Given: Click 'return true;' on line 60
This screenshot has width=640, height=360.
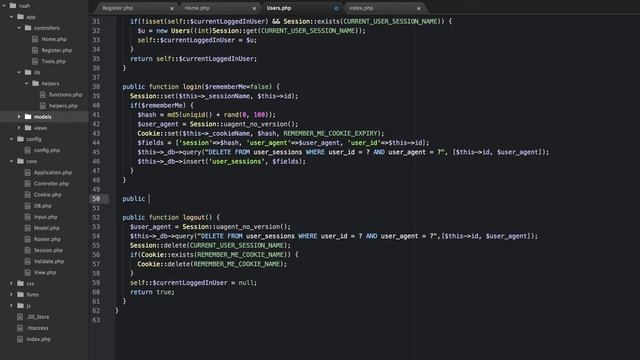Looking at the screenshot, I should 152,292.
